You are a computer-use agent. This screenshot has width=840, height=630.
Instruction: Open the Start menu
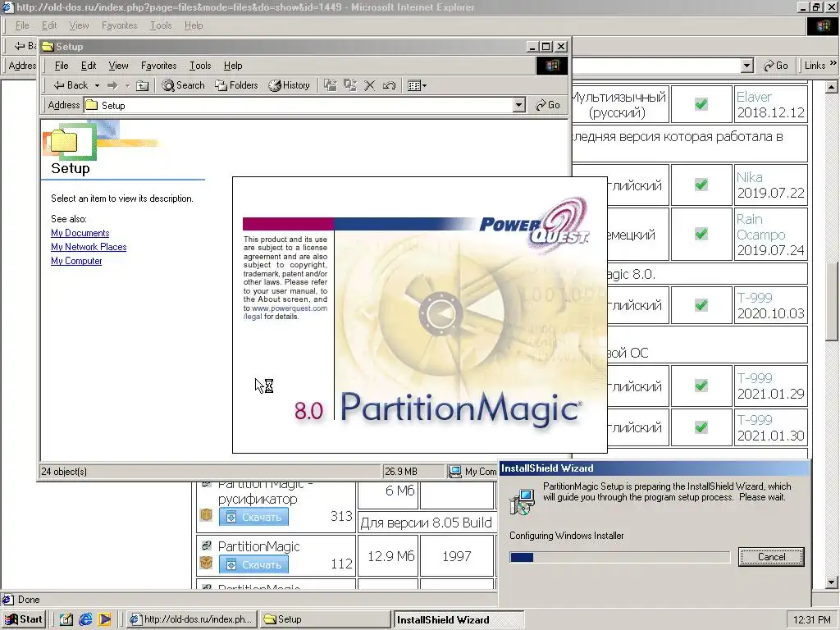pyautogui.click(x=24, y=619)
